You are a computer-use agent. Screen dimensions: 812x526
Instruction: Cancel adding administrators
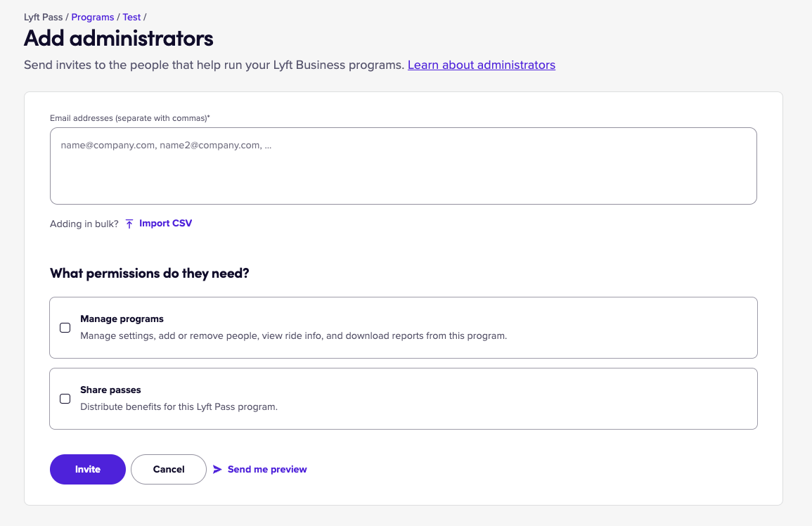coord(169,469)
